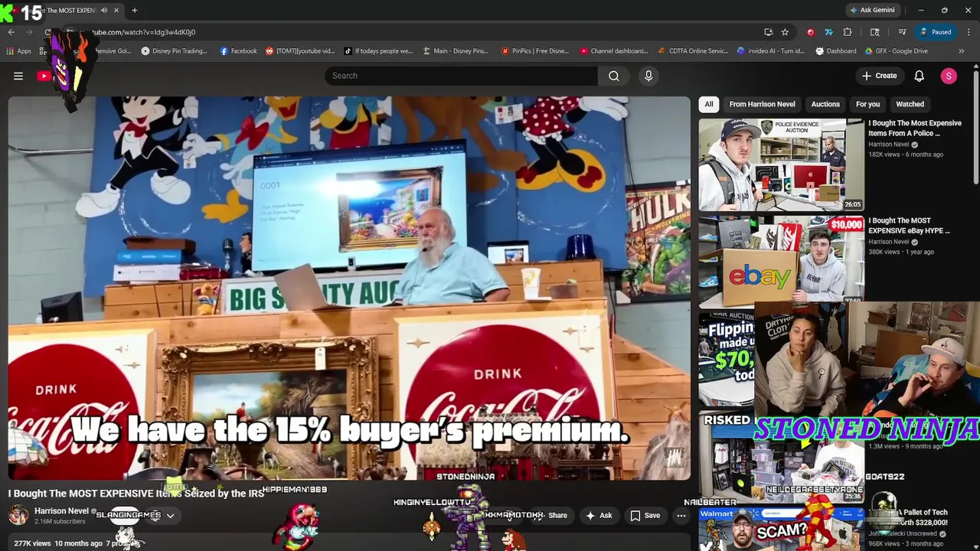Image resolution: width=980 pixels, height=551 pixels.
Task: Bookmark this page with star icon
Action: point(785,32)
